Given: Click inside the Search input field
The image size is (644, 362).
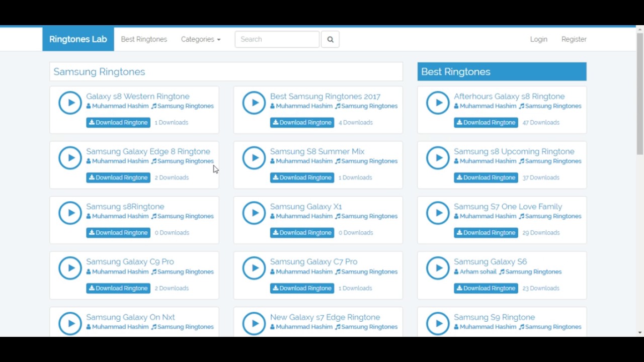Looking at the screenshot, I should point(277,39).
